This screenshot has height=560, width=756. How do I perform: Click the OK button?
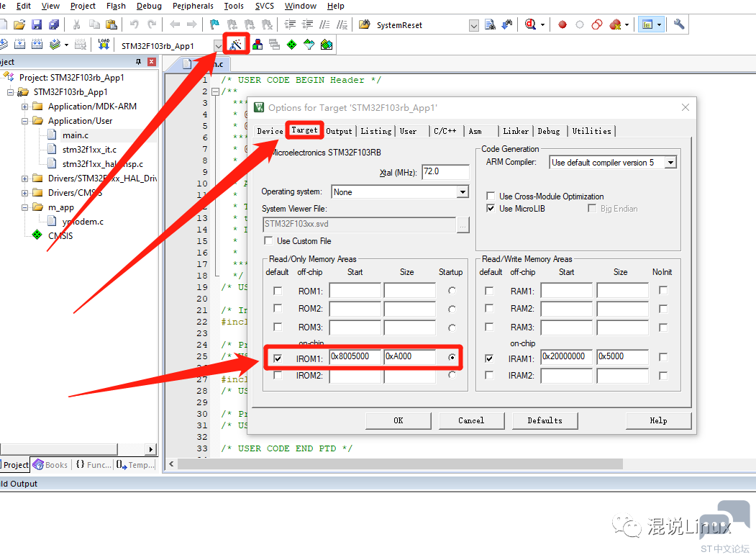pyautogui.click(x=399, y=420)
